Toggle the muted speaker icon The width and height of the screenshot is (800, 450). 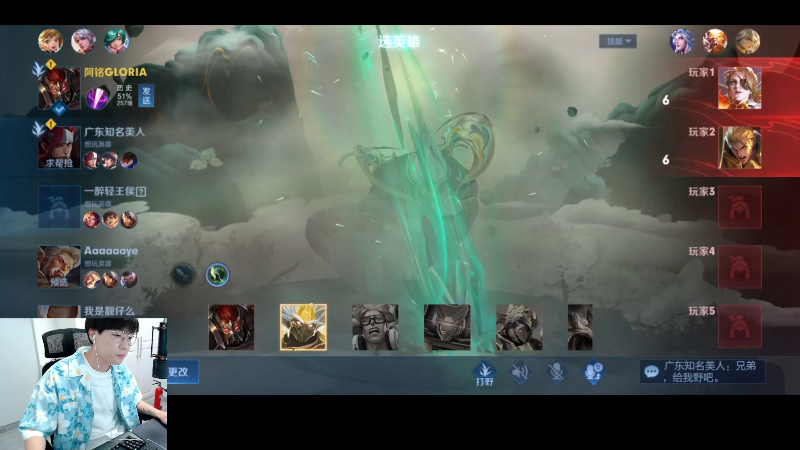click(520, 372)
